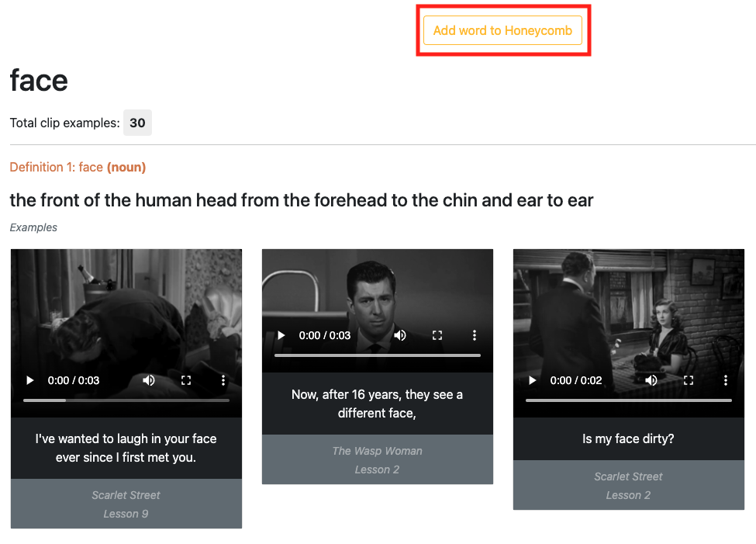Open more options on "Is my face dirty?" clip
The height and width of the screenshot is (544, 756).
(726, 380)
